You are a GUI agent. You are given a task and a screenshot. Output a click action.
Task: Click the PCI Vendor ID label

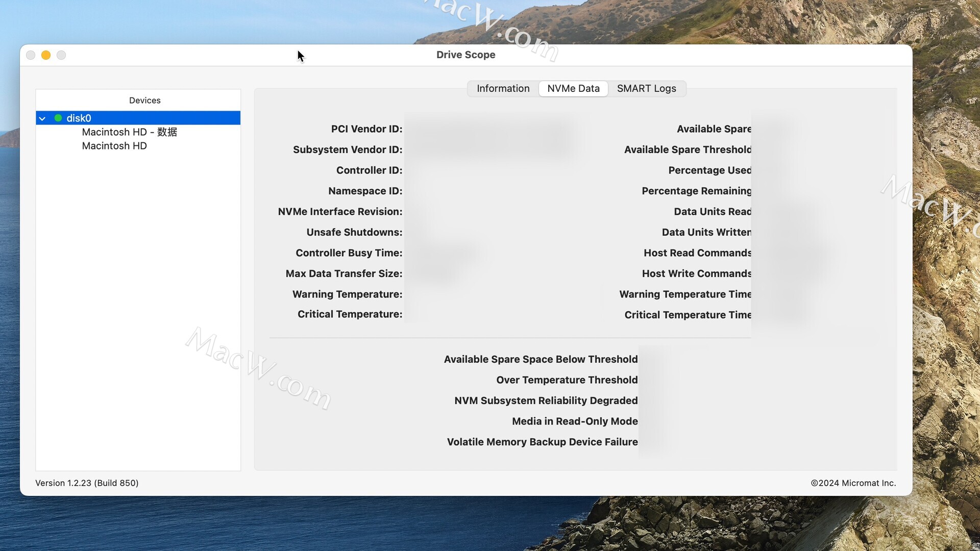[366, 129]
